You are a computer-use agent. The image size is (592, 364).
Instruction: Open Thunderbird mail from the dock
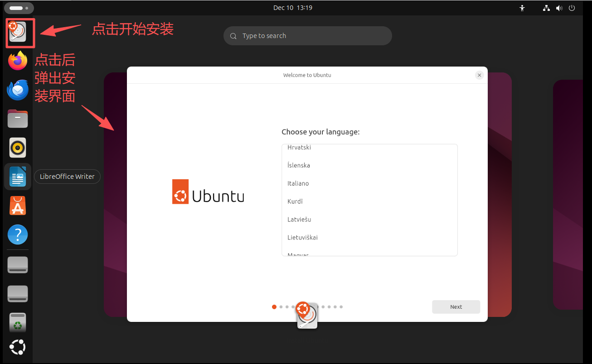point(18,90)
